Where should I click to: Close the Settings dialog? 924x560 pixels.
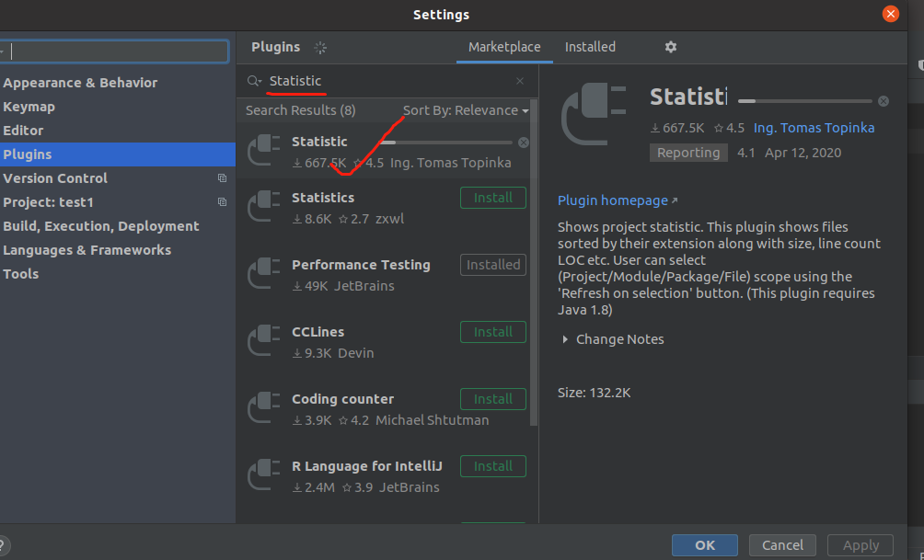[891, 14]
